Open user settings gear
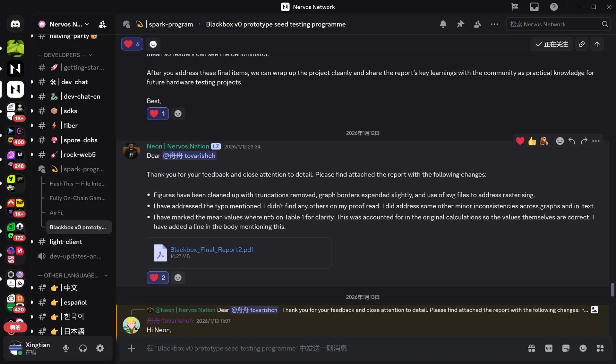Image resolution: width=616 pixels, height=364 pixels. point(100,348)
